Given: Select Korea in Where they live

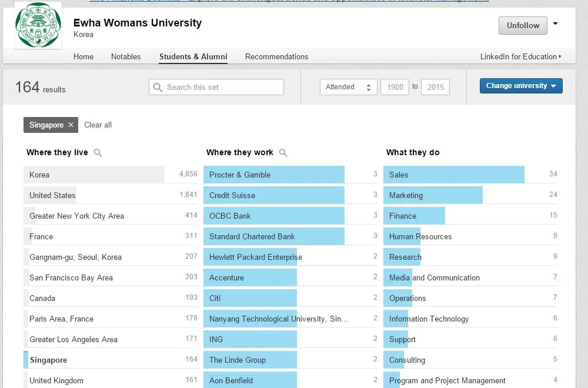Looking at the screenshot, I should (x=111, y=175).
